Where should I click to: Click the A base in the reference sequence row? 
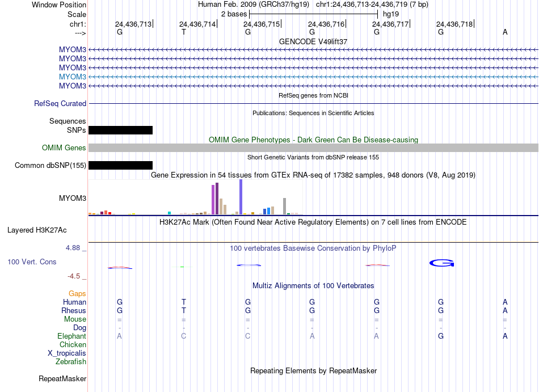505,32
